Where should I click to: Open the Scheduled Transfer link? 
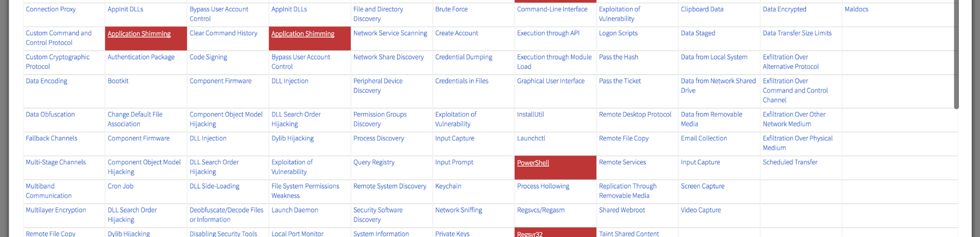point(790,162)
